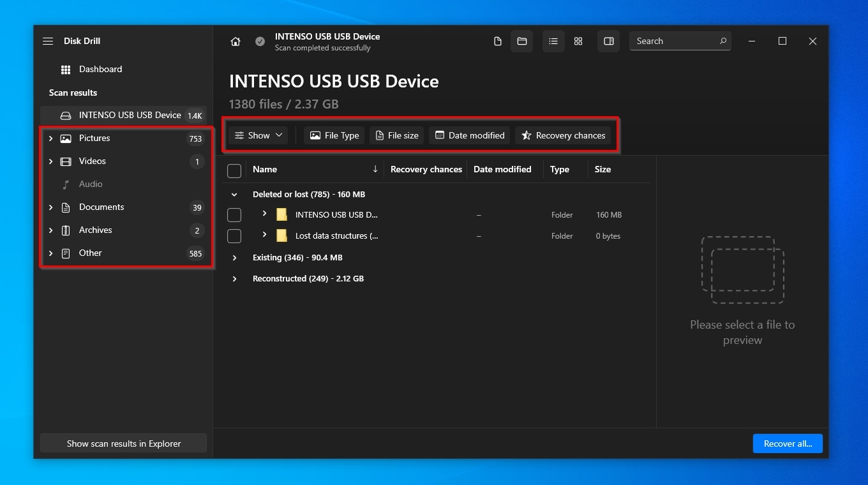This screenshot has height=485, width=868.
Task: Go to home screen icon
Action: click(x=236, y=41)
